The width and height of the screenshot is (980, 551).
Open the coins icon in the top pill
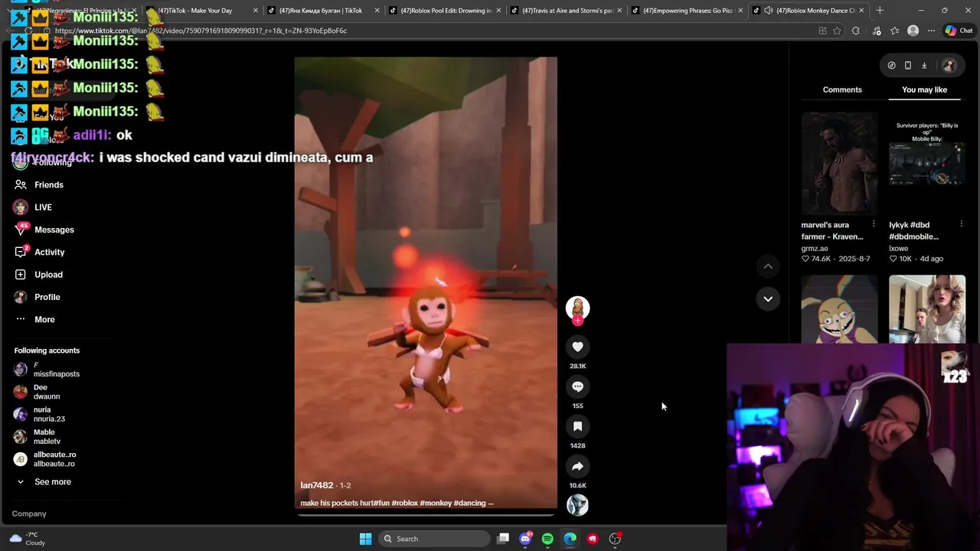coord(891,66)
